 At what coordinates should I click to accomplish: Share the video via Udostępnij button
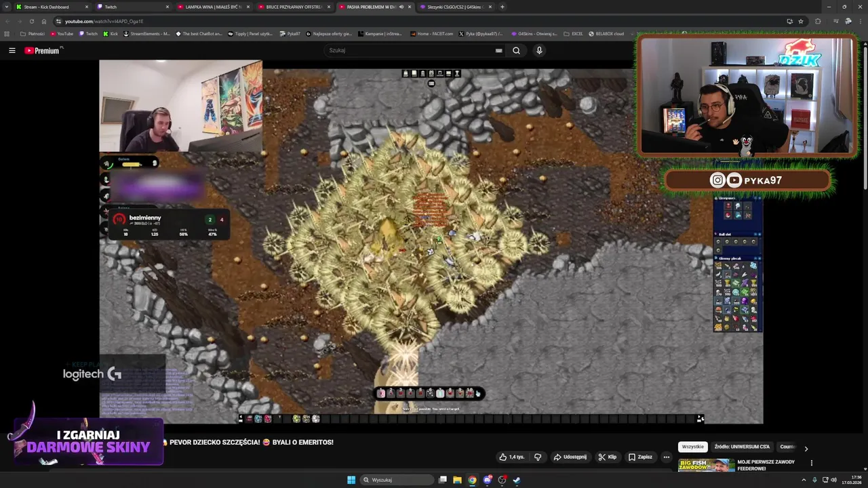pyautogui.click(x=570, y=457)
